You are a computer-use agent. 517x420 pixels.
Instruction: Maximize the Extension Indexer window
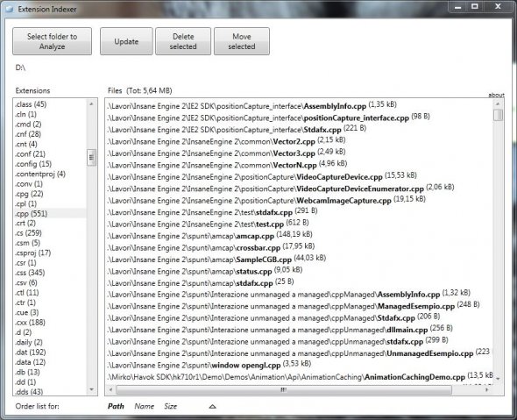tap(474, 7)
